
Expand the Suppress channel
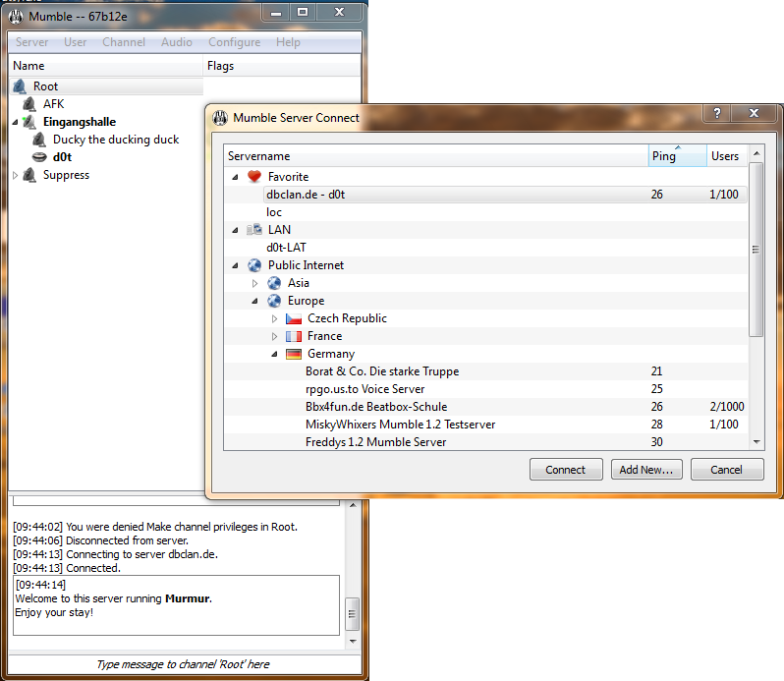tap(15, 175)
